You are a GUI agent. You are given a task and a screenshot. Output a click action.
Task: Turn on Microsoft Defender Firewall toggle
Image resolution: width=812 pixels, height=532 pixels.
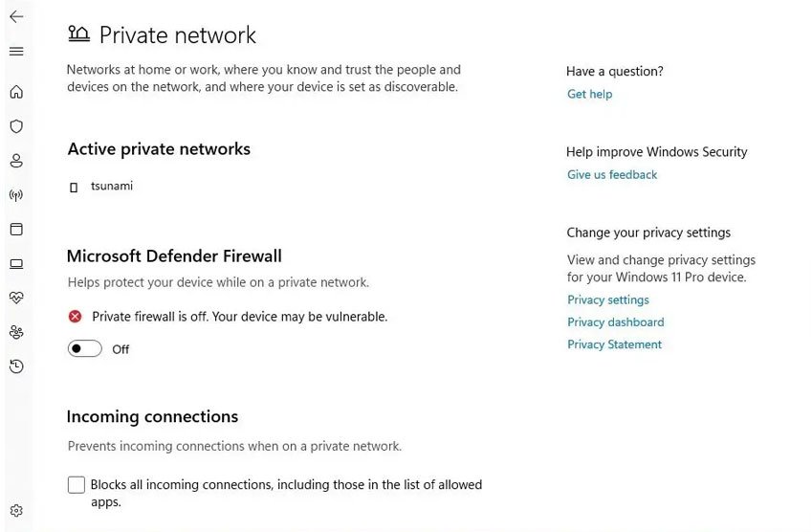[x=84, y=349]
